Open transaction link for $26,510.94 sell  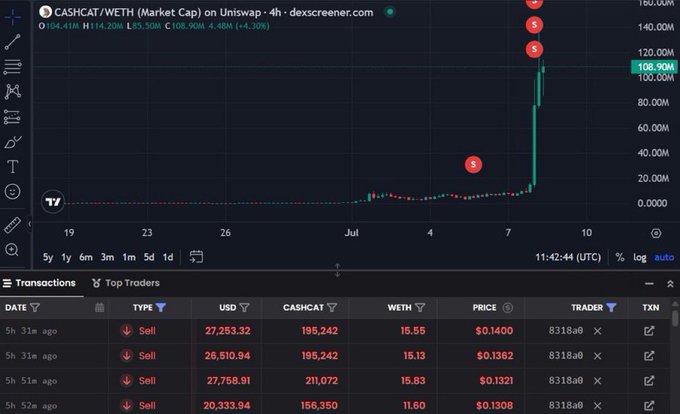point(649,356)
